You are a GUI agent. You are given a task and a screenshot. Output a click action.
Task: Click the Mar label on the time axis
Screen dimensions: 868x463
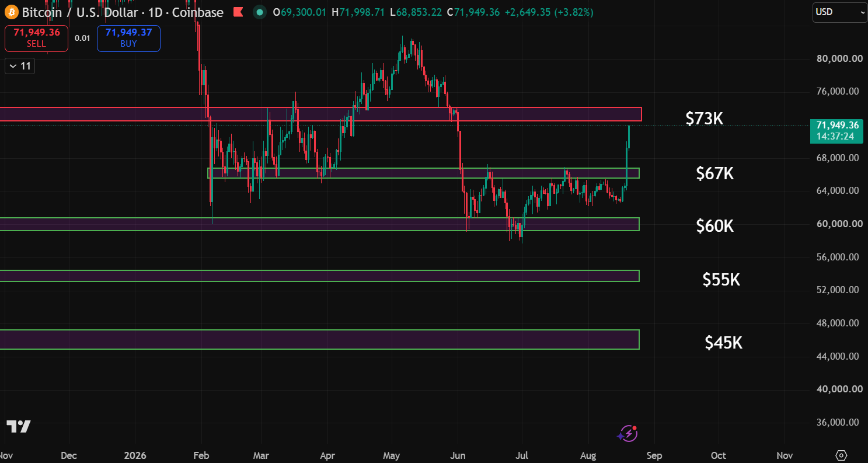tap(262, 455)
